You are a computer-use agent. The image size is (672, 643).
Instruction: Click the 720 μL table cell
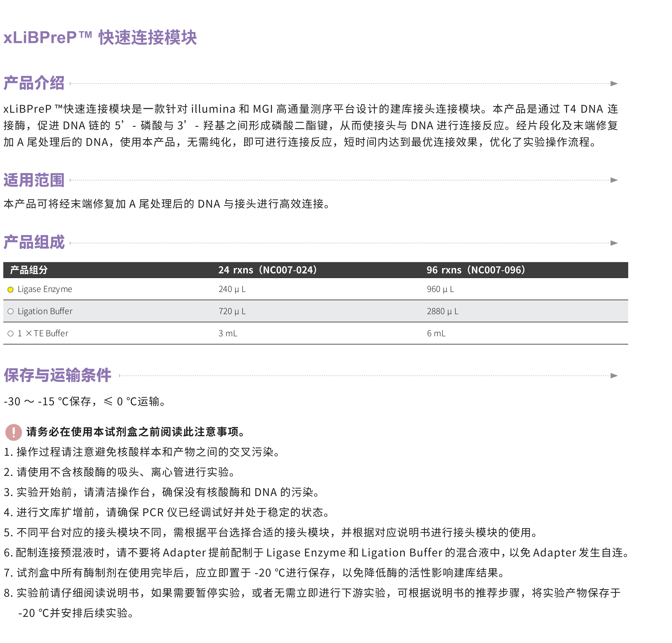tap(232, 311)
